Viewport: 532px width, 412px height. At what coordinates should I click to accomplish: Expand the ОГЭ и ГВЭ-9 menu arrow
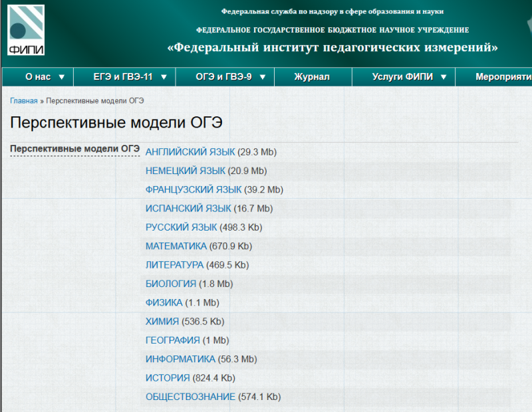263,77
